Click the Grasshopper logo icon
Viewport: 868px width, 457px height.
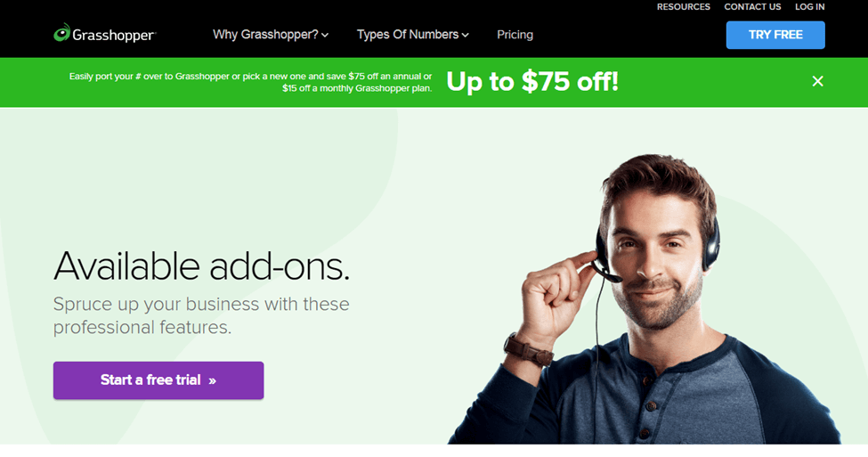click(x=62, y=33)
